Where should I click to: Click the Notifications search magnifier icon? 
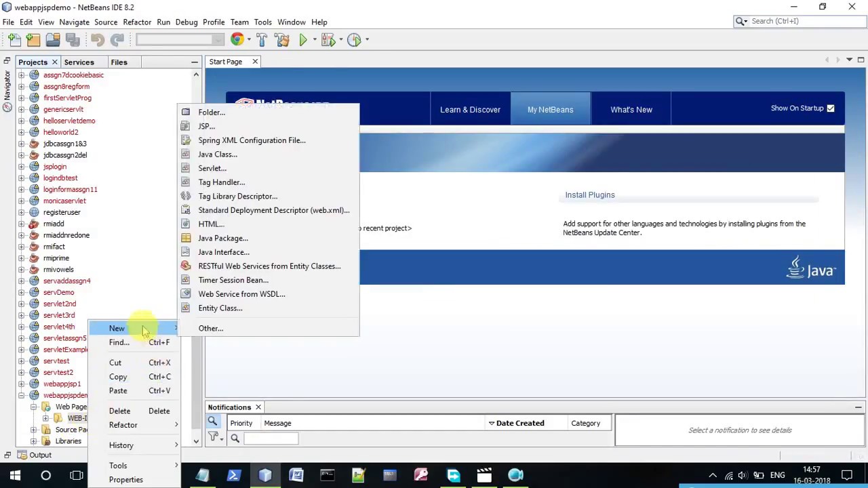(212, 422)
